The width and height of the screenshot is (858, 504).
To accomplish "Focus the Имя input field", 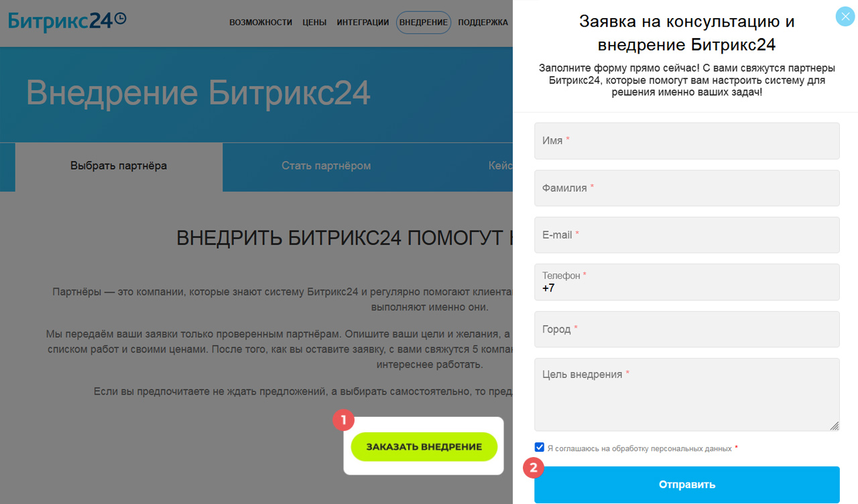I will coord(687,141).
